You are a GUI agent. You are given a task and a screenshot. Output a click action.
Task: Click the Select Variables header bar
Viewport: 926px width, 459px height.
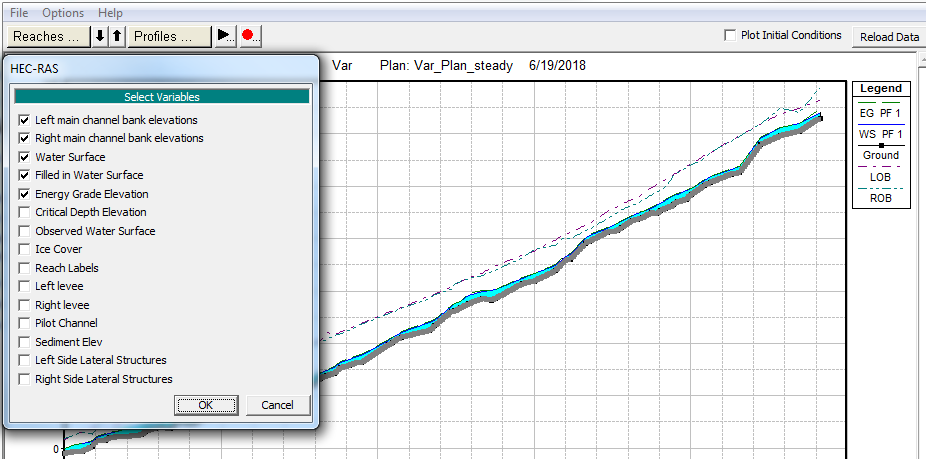pyautogui.click(x=162, y=97)
